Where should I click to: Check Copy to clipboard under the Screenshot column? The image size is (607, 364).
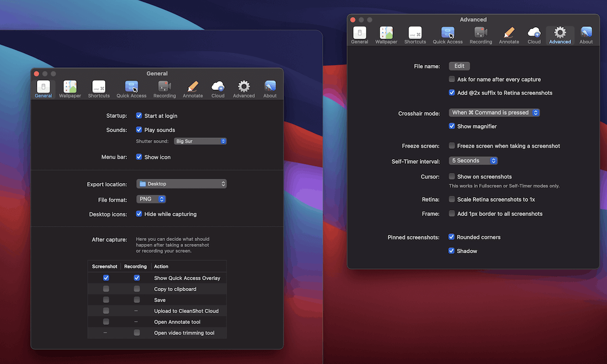[x=106, y=289]
